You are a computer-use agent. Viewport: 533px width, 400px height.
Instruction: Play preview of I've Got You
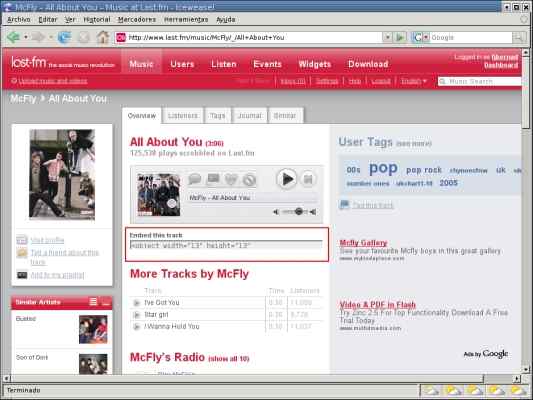pyautogui.click(x=136, y=303)
